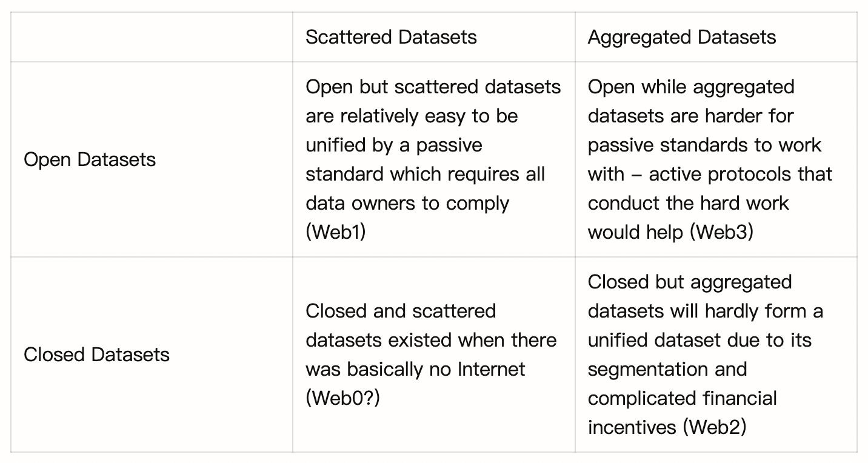Image resolution: width=868 pixels, height=463 pixels.
Task: Click "Closed and scattered" line
Action: (x=401, y=311)
